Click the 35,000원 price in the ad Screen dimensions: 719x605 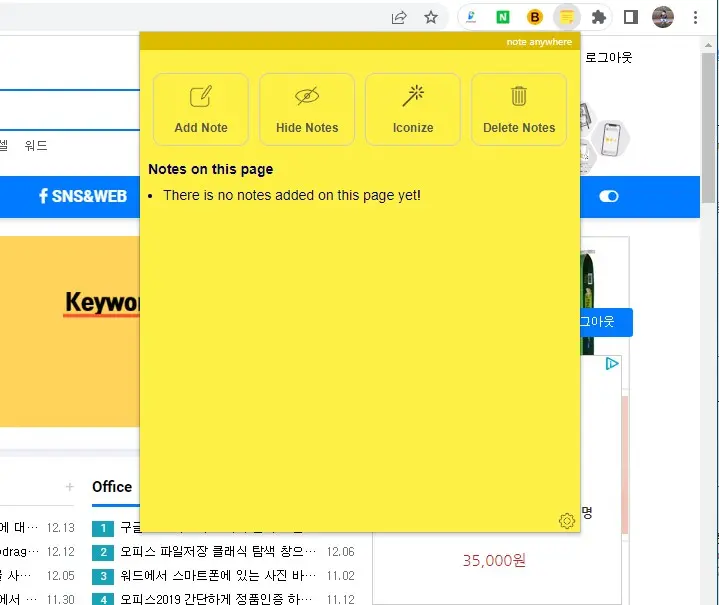point(494,560)
